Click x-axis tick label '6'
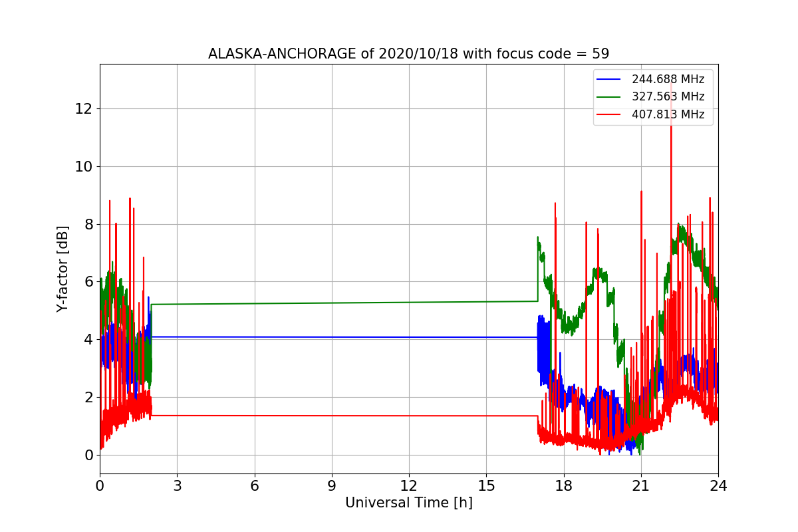Image resolution: width=798 pixels, height=532 pixels. (x=254, y=486)
